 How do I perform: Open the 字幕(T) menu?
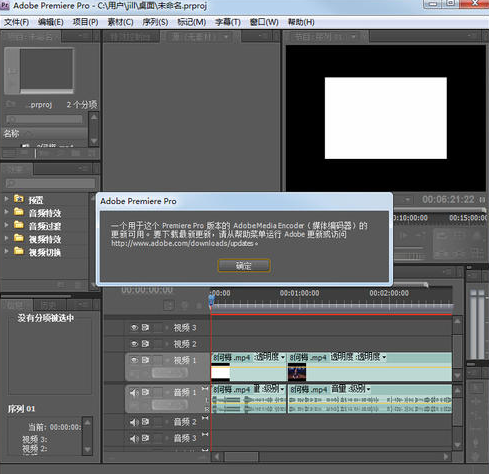tap(228, 22)
